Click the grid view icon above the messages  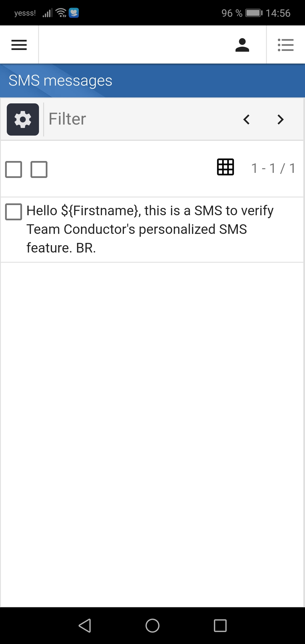click(225, 167)
